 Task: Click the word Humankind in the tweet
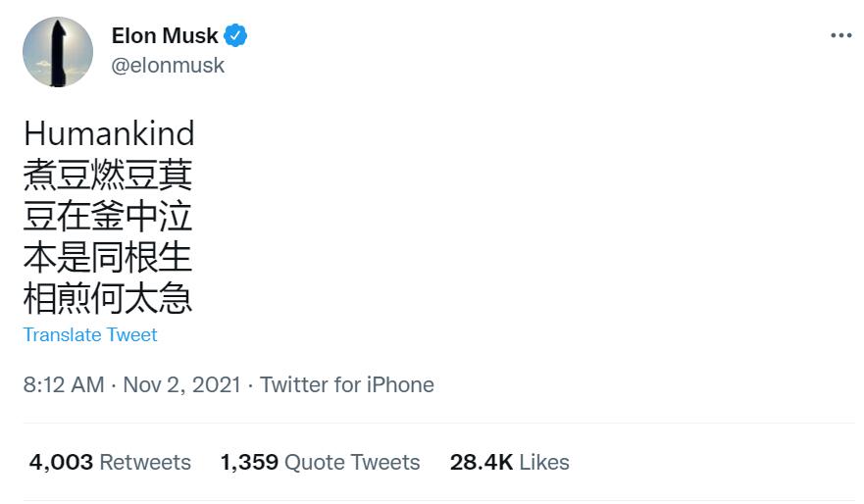click(x=109, y=134)
